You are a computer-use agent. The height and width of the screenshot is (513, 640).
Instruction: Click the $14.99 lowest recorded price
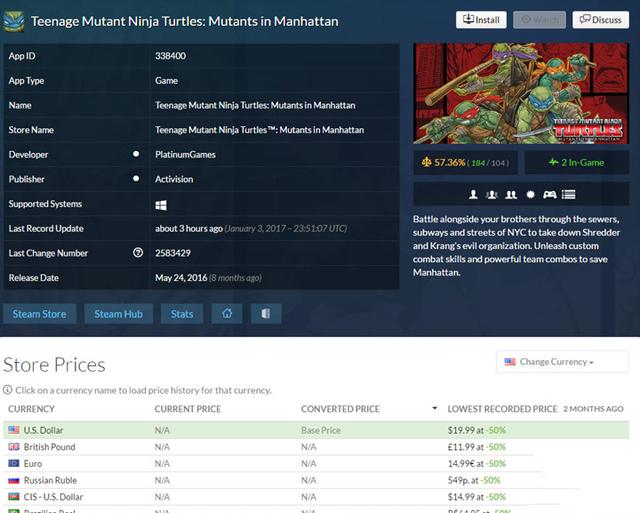point(461,497)
